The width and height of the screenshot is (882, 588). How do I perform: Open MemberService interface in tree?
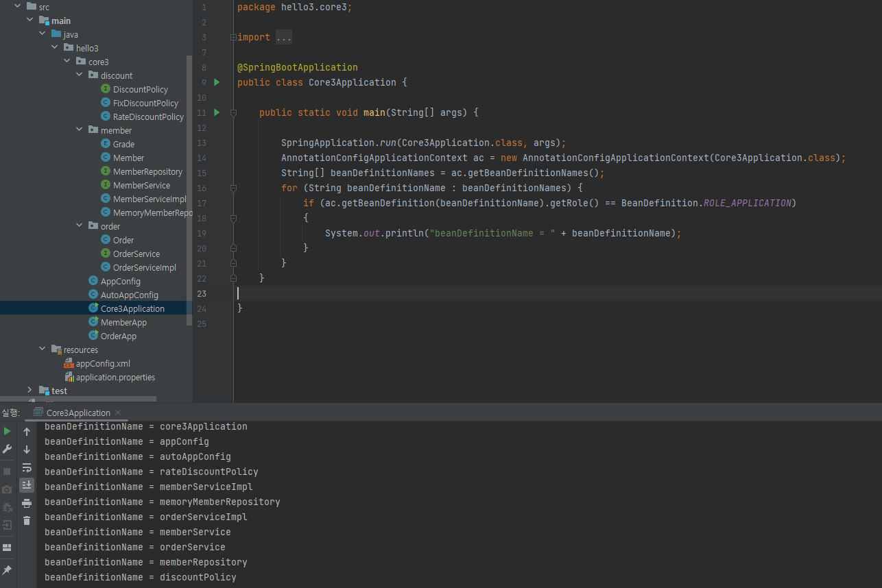coord(142,185)
